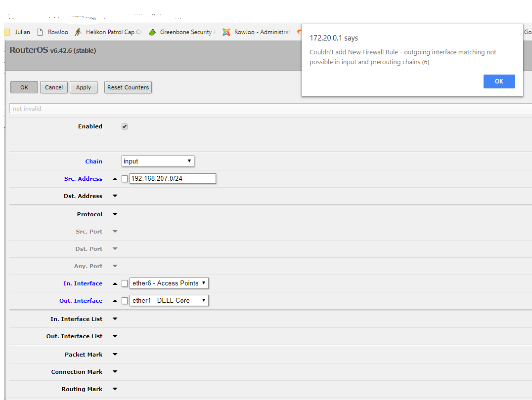The height and width of the screenshot is (400, 532).
Task: Open the Helikon Patrol Cap bookmark
Action: pyautogui.click(x=108, y=32)
